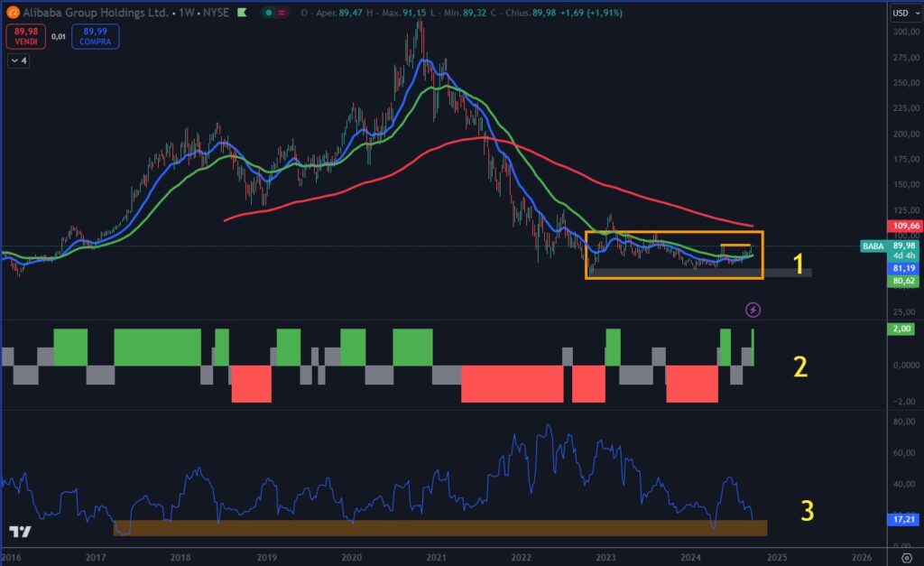Viewport: 924px width, 566px height.
Task: Click the red 109,66 moving average price label
Action: [904, 225]
